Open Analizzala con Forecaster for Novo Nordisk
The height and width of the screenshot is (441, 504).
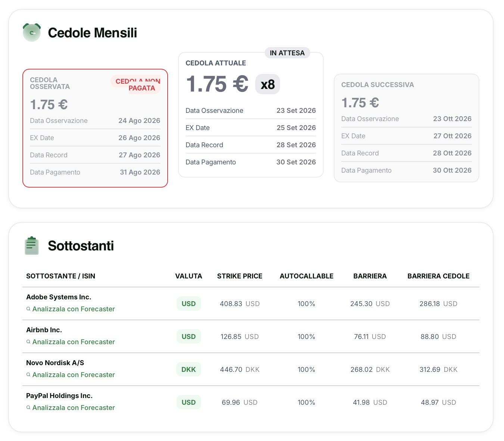point(74,375)
